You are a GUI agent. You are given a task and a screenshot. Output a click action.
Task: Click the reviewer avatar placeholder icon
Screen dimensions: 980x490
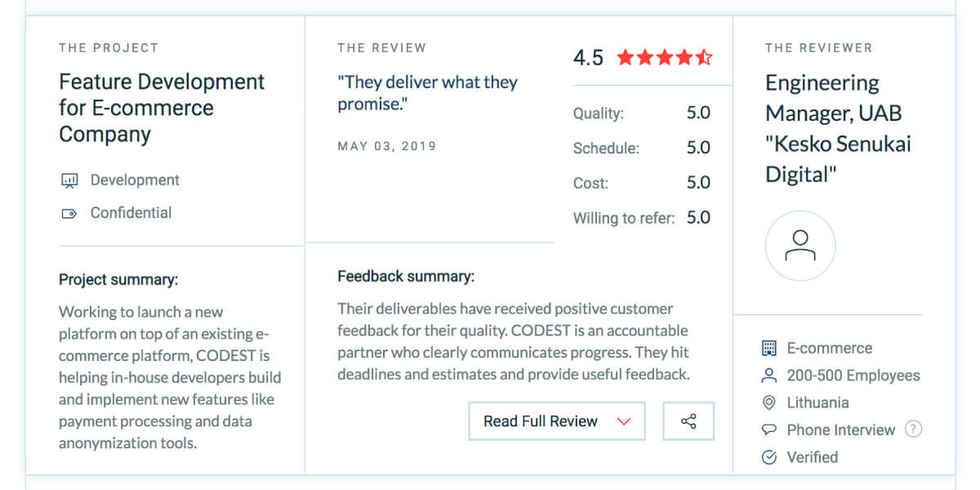(800, 246)
